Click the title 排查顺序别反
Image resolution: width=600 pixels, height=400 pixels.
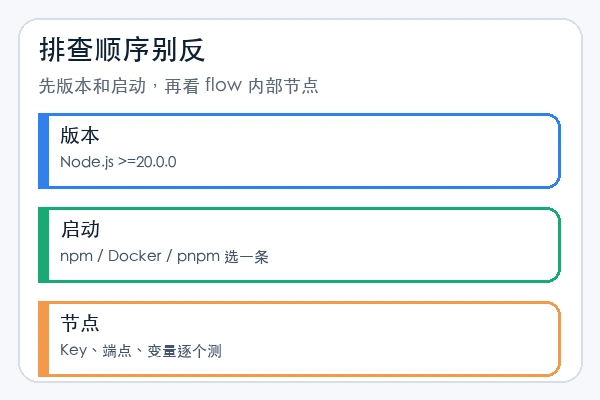(122, 50)
